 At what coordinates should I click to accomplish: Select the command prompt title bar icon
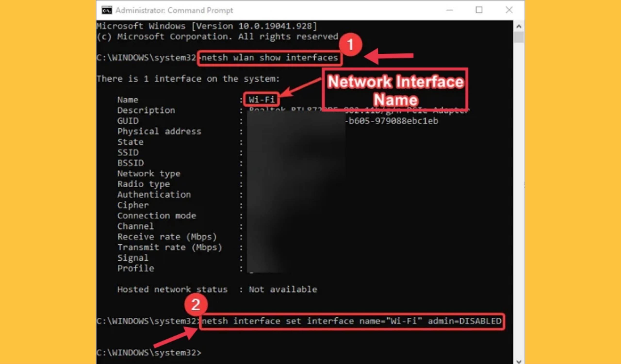click(x=106, y=10)
